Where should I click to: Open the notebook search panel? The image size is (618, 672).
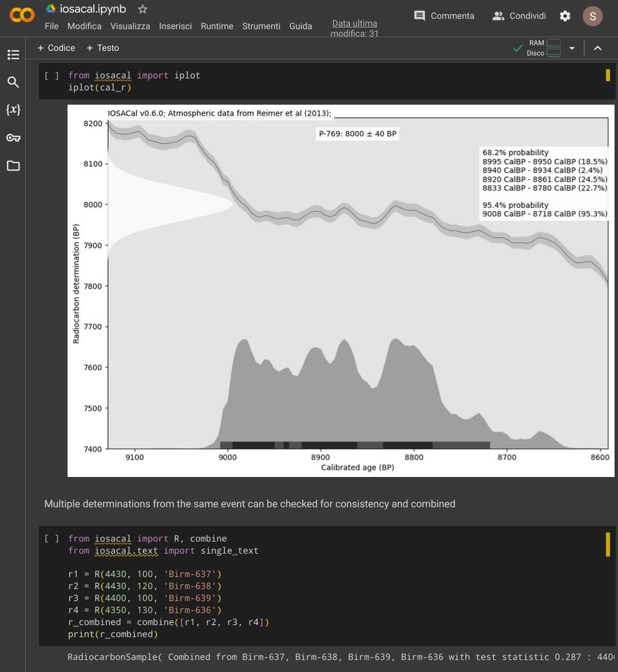tap(13, 82)
